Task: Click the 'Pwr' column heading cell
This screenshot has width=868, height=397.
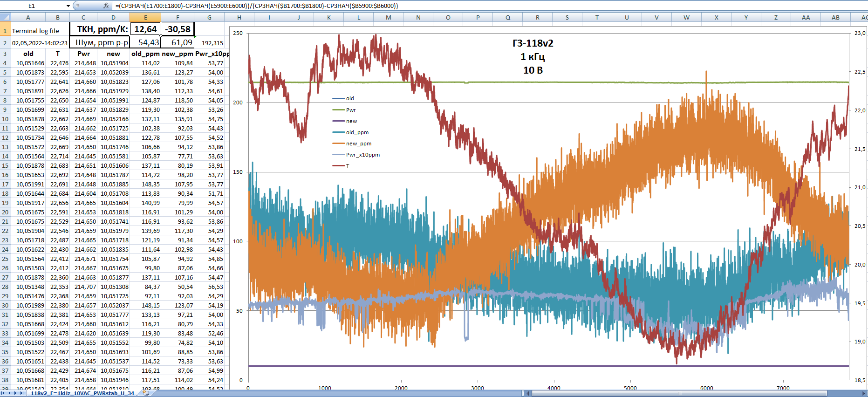Action: (x=83, y=54)
